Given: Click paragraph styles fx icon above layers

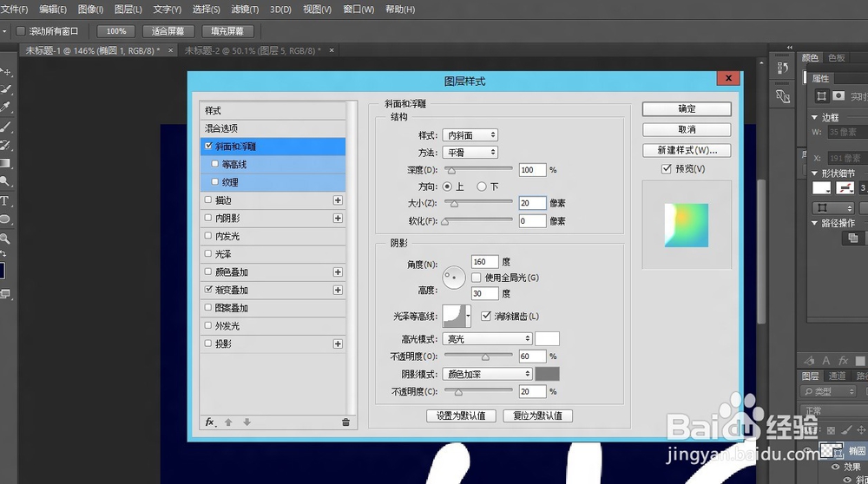Looking at the screenshot, I should click(x=843, y=361).
